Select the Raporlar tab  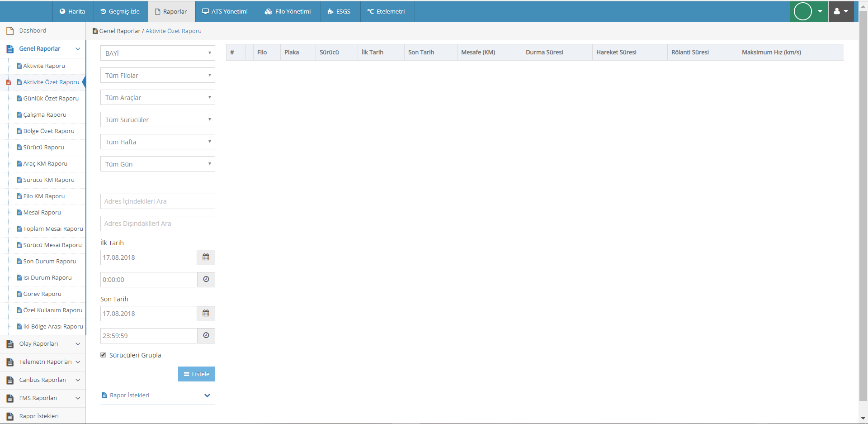point(171,11)
